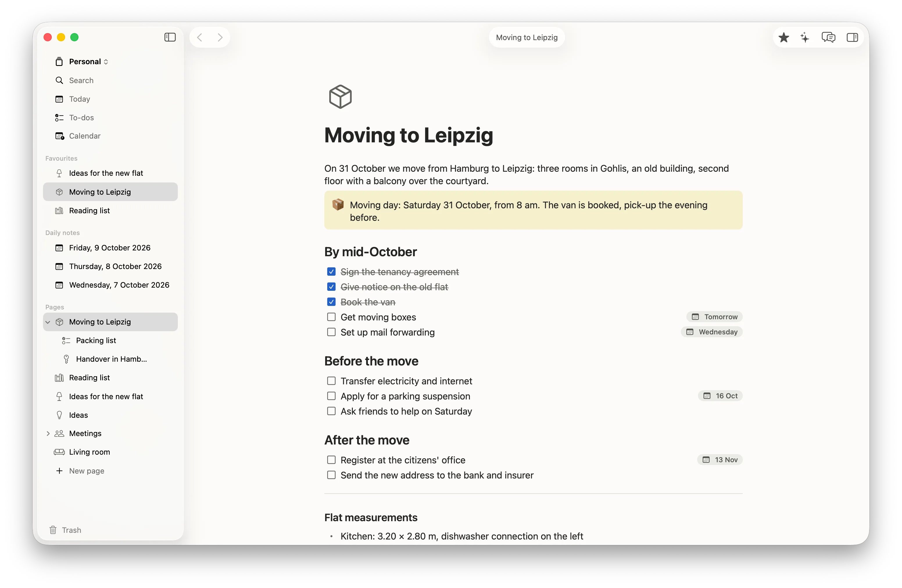Viewport: 902px width, 588px height.
Task: Check Transfer electricity and internet
Action: [x=331, y=381]
